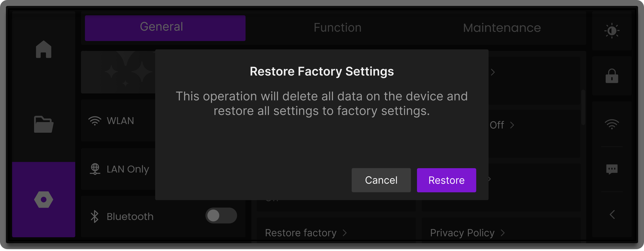Screen dimensions: 644x251
Task: Open the messages chat bubble icon
Action: [612, 169]
